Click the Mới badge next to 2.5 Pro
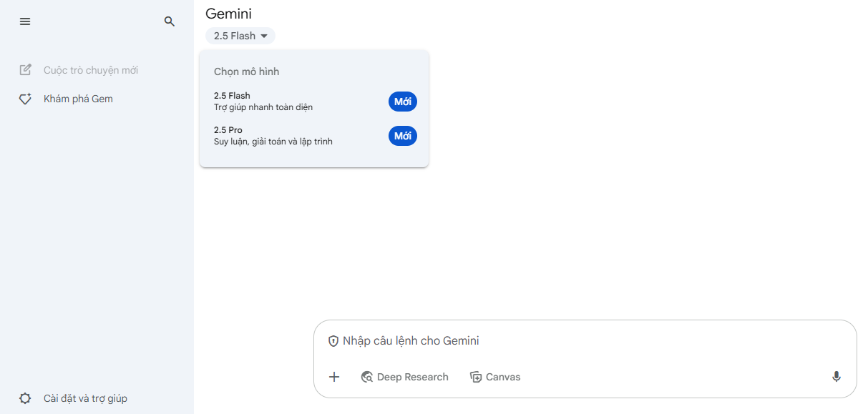The height and width of the screenshot is (414, 868). pyautogui.click(x=403, y=136)
